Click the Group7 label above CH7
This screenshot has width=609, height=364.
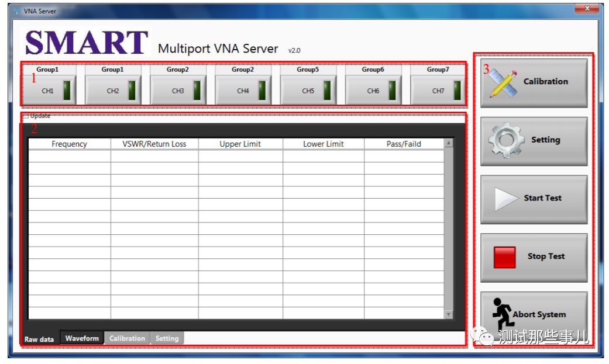point(438,70)
